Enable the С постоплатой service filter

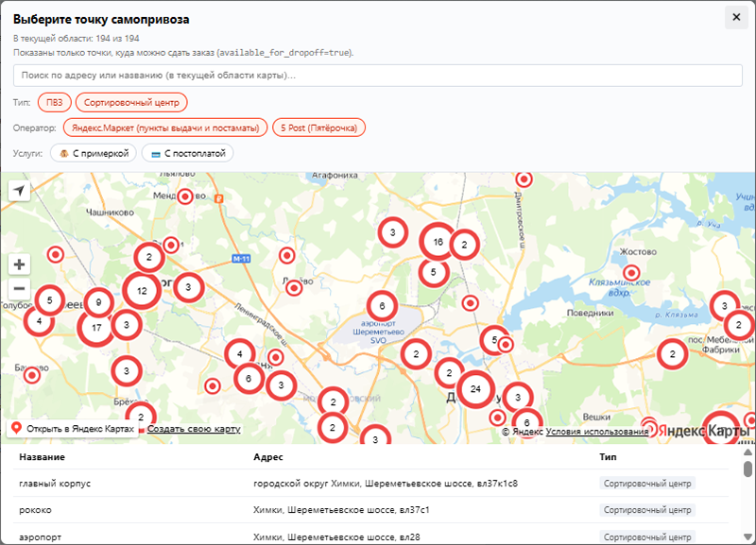tap(187, 153)
